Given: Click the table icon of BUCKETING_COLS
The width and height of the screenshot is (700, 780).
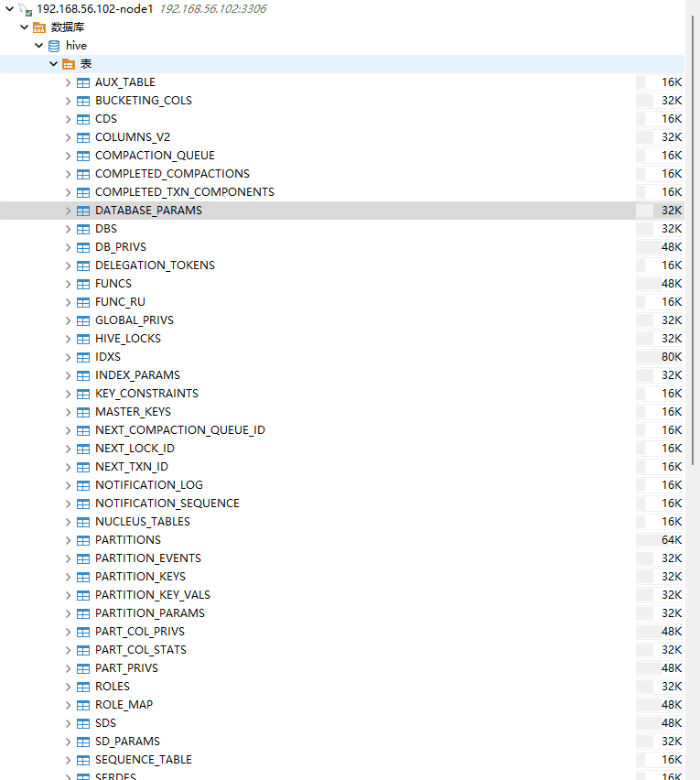Looking at the screenshot, I should [x=83, y=101].
